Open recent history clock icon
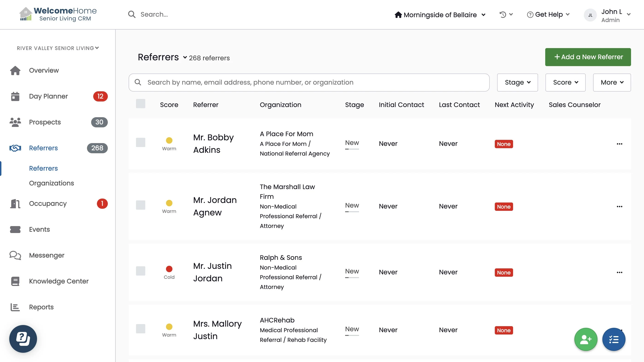644x362 pixels. 503,15
